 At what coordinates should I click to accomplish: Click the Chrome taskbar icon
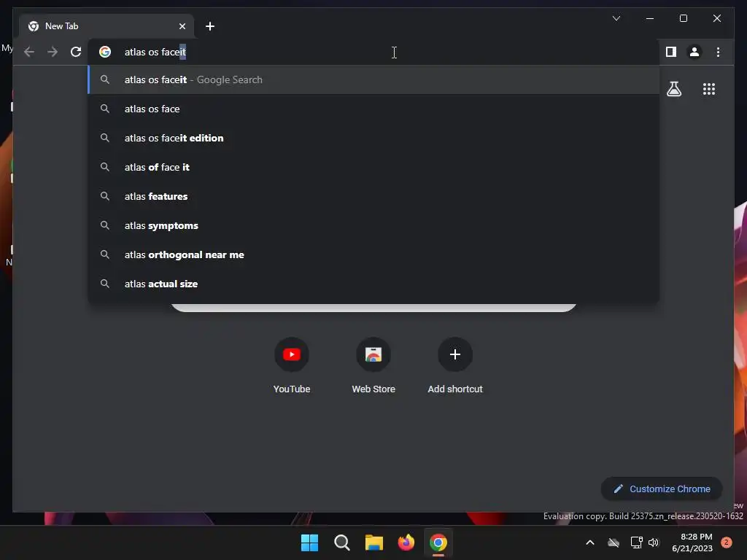pyautogui.click(x=438, y=542)
